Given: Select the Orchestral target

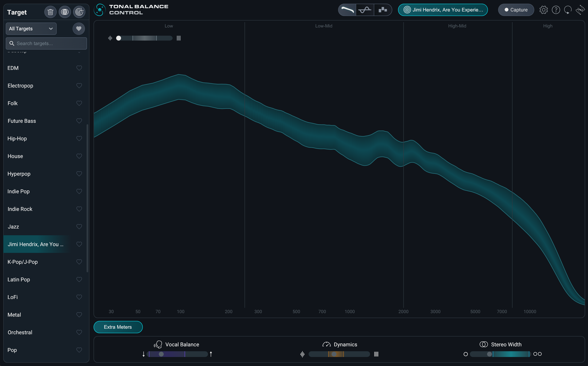Looking at the screenshot, I should coord(20,332).
